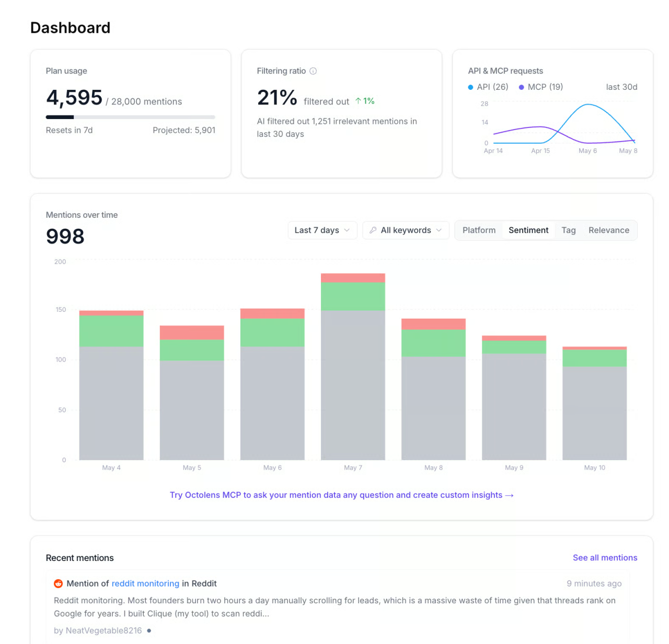Screen dimensions: 669x644
Task: Open the Last 7 days dropdown
Action: 322,230
